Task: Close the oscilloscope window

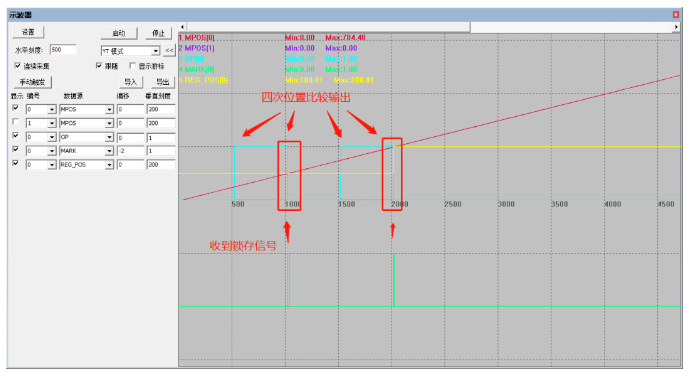Action: coord(676,15)
